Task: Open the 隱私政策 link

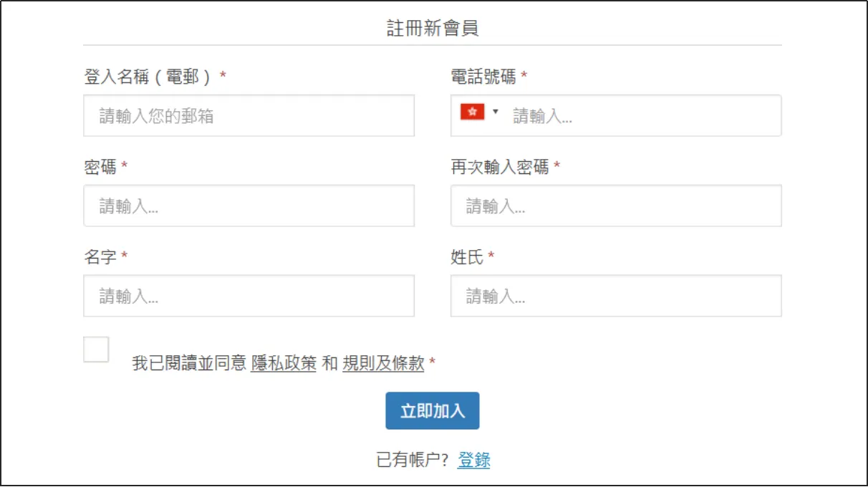Action: coord(284,363)
